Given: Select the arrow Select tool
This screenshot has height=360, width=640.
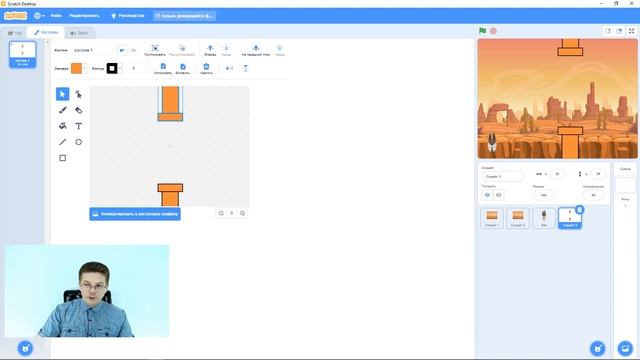Looking at the screenshot, I should click(62, 94).
